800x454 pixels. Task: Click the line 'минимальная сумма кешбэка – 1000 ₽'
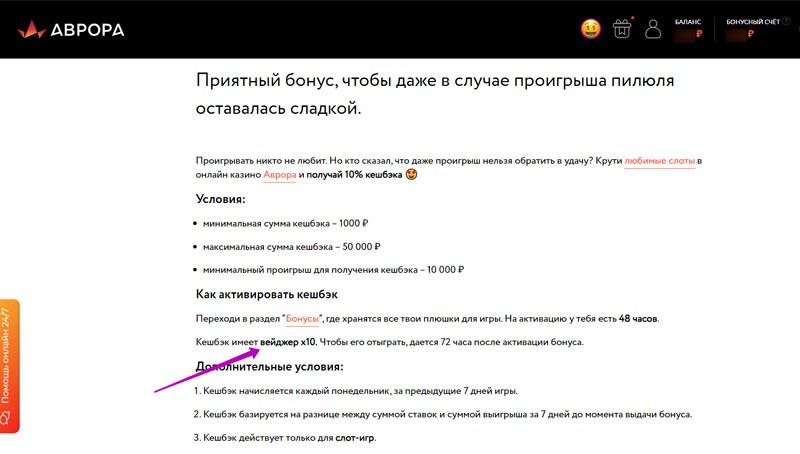coord(285,223)
